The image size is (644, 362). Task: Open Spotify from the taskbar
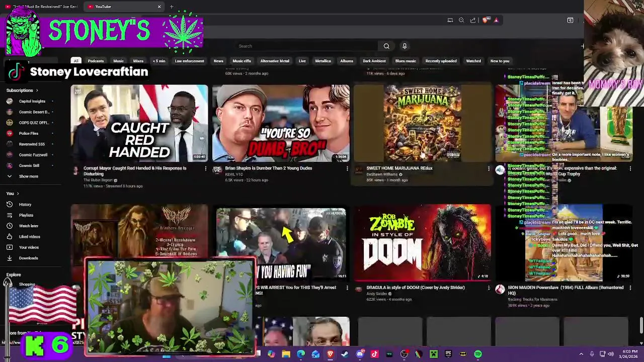click(477, 354)
